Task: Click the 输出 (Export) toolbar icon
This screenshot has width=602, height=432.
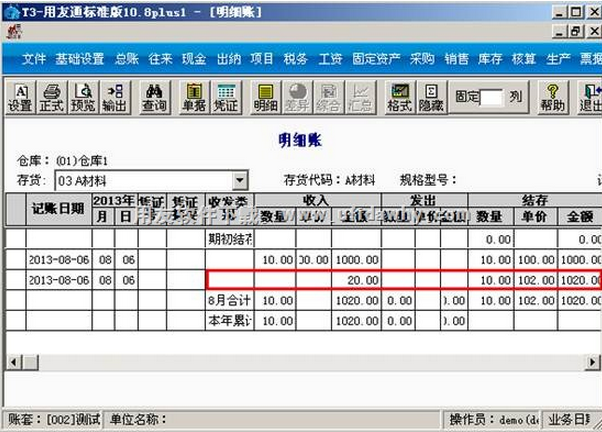Action: pos(115,97)
